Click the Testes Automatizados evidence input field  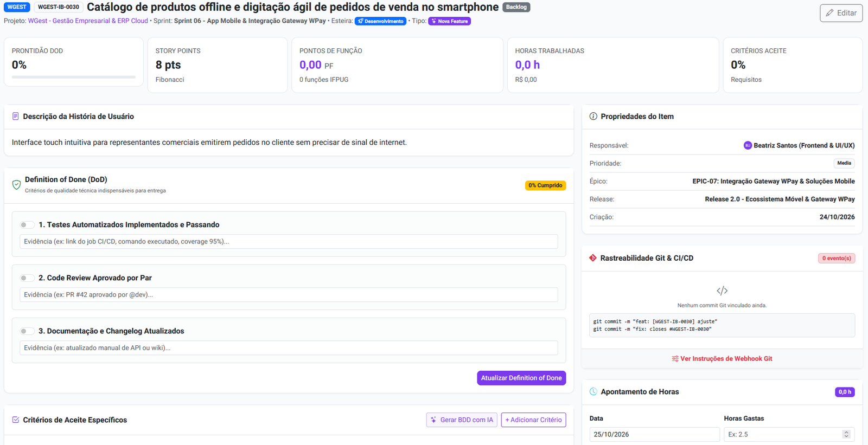(x=289, y=242)
